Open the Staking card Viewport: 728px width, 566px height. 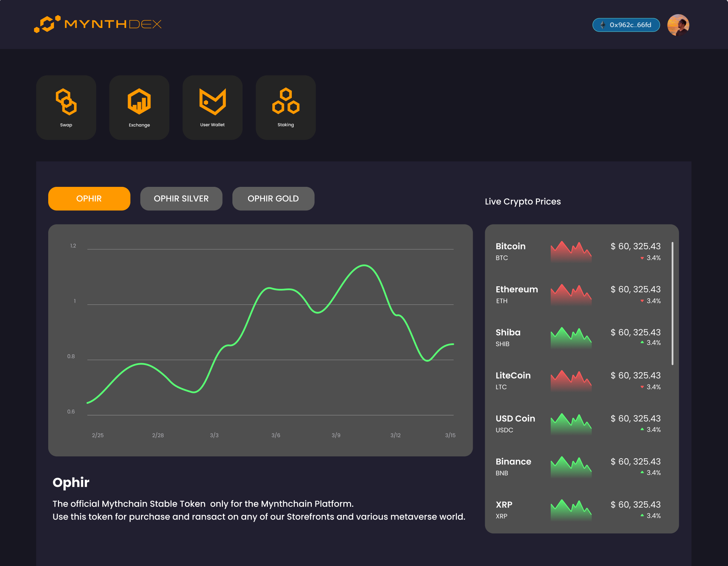pyautogui.click(x=286, y=107)
